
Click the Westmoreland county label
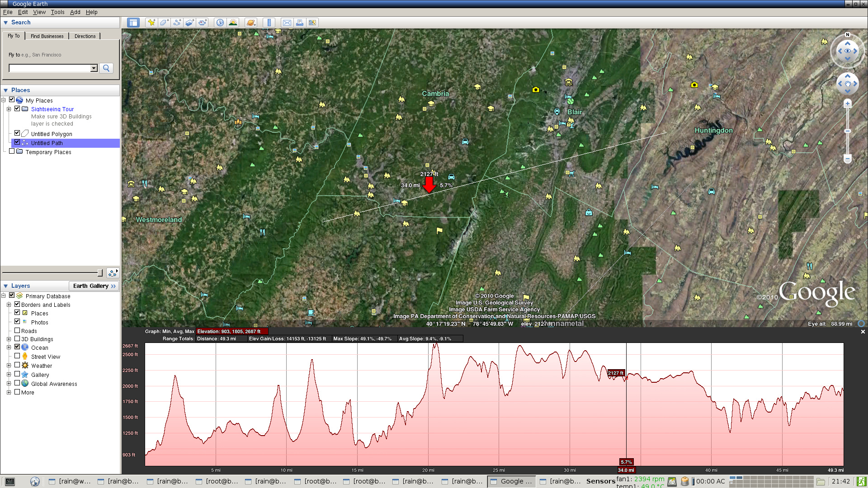(x=159, y=220)
